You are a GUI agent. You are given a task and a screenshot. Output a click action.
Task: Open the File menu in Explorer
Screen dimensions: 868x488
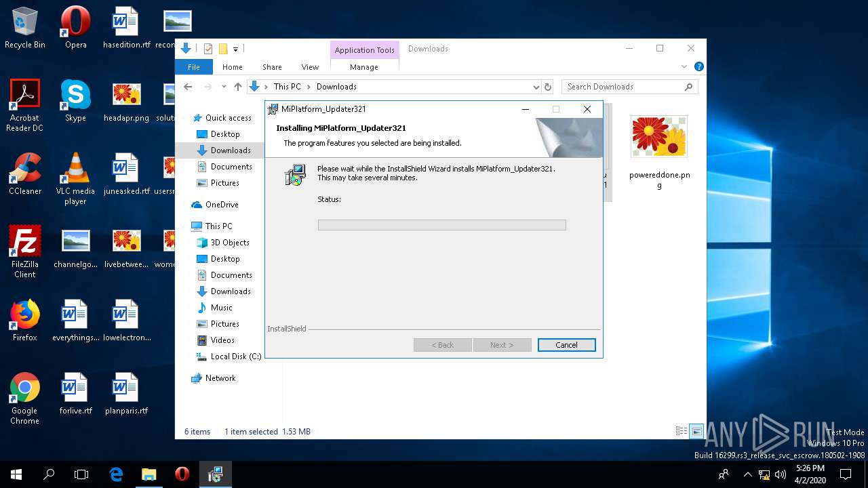194,67
